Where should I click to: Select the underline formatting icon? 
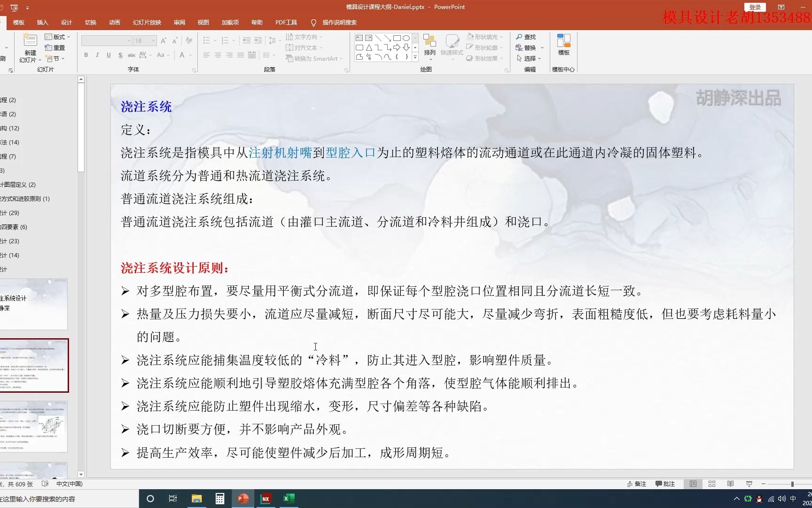(108, 55)
